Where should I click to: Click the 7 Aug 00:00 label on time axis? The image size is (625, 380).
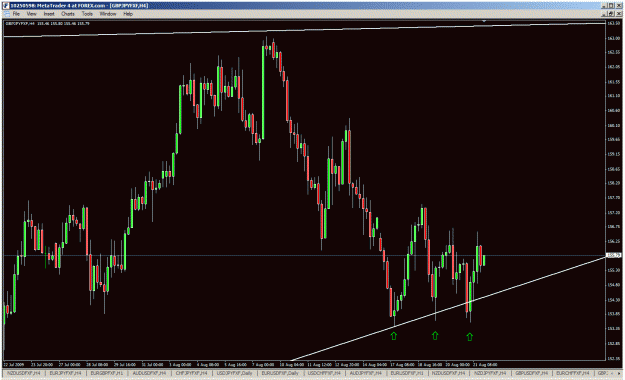click(263, 364)
